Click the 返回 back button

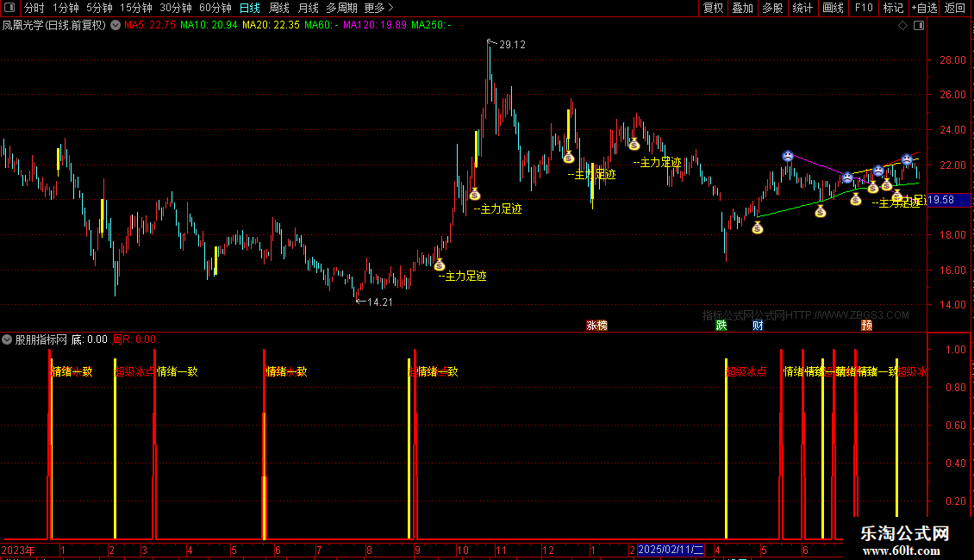[955, 8]
